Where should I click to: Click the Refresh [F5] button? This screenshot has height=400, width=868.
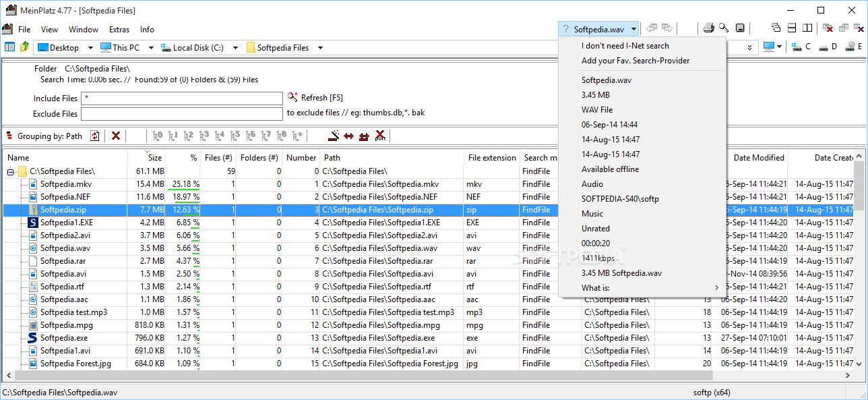[x=317, y=97]
